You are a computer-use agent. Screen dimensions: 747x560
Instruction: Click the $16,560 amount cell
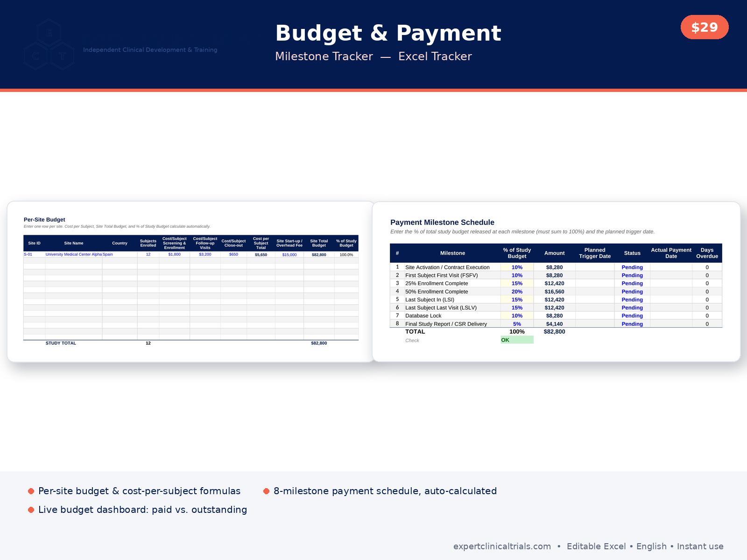pyautogui.click(x=554, y=292)
